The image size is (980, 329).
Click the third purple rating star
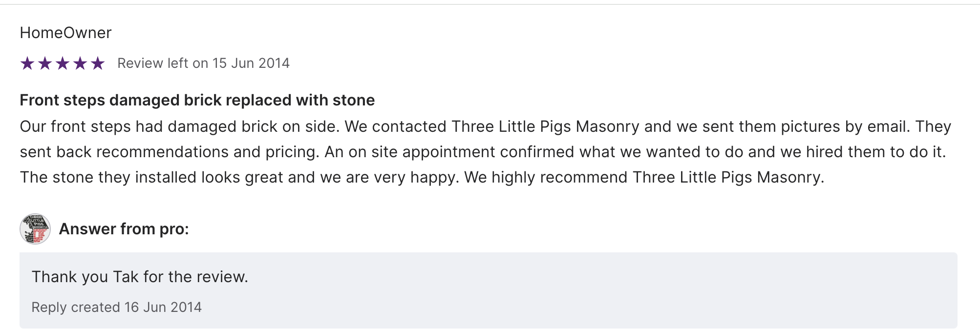pyautogui.click(x=63, y=63)
